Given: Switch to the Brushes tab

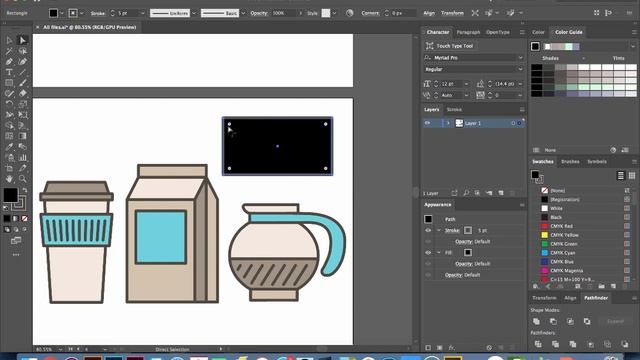Looking at the screenshot, I should pos(570,162).
